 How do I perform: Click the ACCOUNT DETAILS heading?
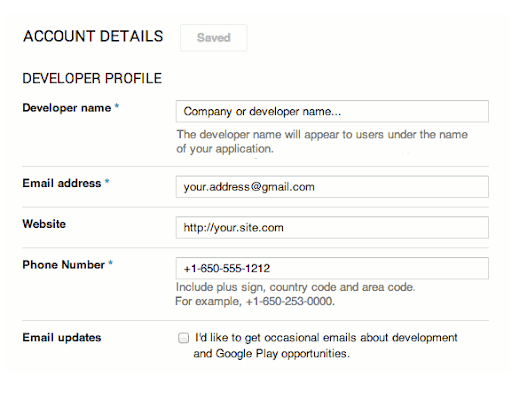[x=93, y=36]
